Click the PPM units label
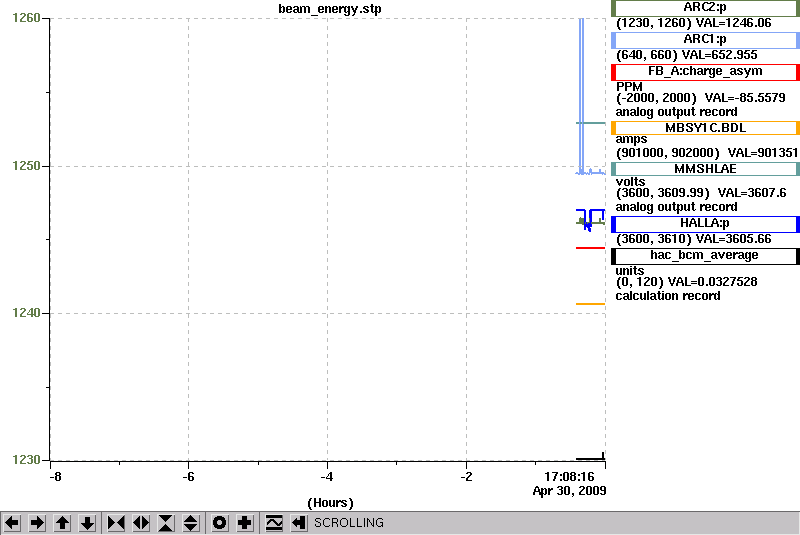The height and width of the screenshot is (535, 800). pyautogui.click(x=629, y=87)
